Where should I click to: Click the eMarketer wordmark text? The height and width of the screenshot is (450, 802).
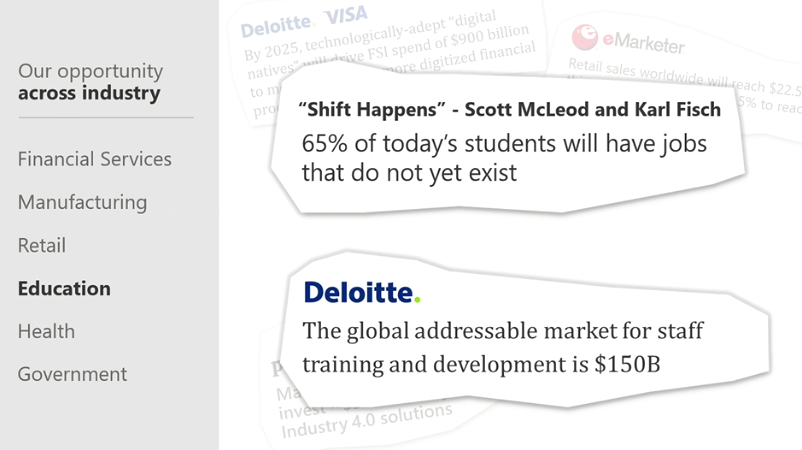pos(642,43)
